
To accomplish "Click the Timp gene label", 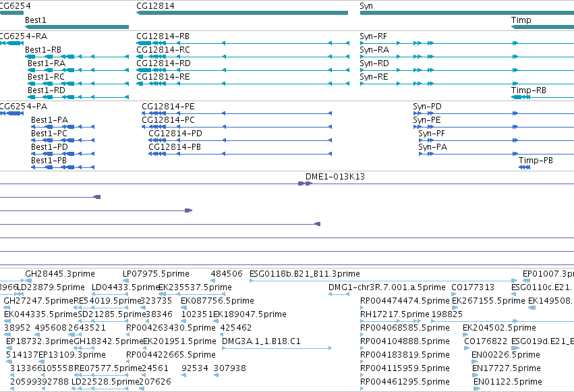I will tap(521, 20).
